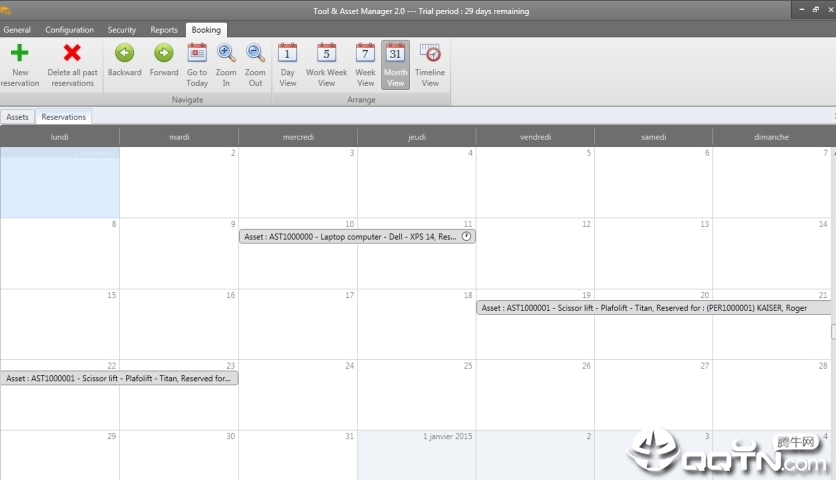This screenshot has width=836, height=480.
Task: Create a new reservation with the green plus
Action: [x=20, y=65]
